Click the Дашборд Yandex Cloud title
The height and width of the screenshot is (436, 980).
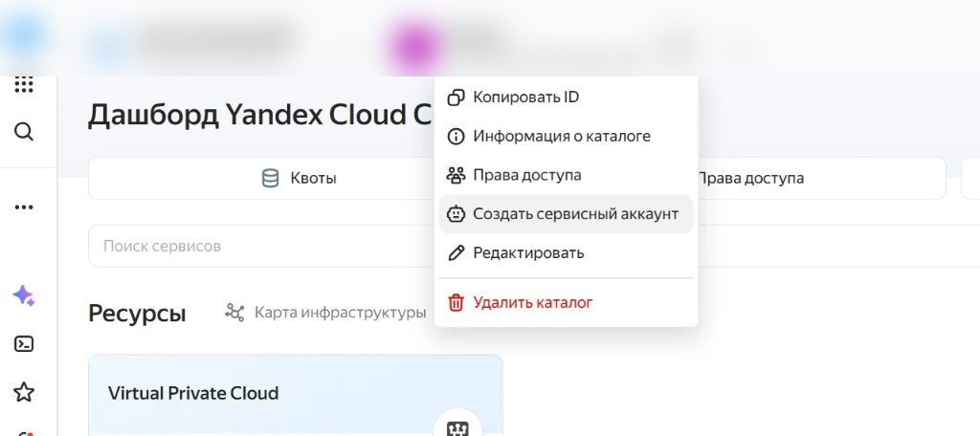tap(260, 115)
